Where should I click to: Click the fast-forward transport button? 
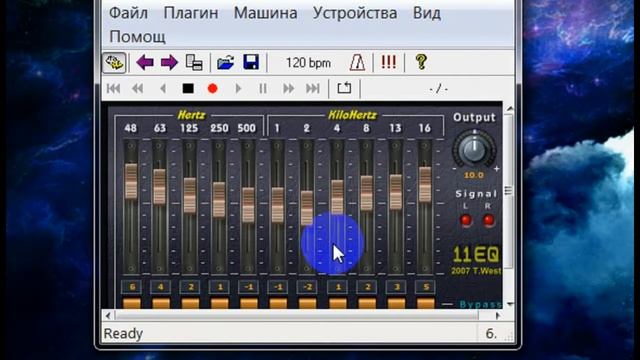tap(289, 89)
